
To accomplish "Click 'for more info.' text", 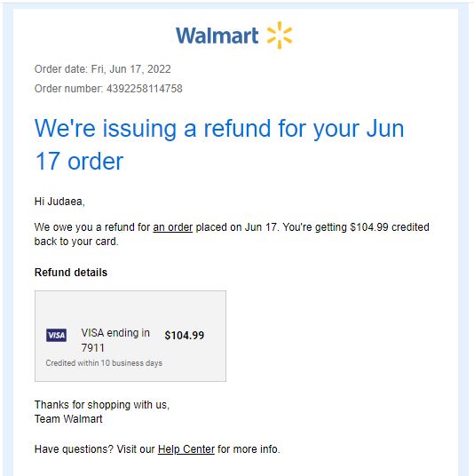I will click(249, 449).
